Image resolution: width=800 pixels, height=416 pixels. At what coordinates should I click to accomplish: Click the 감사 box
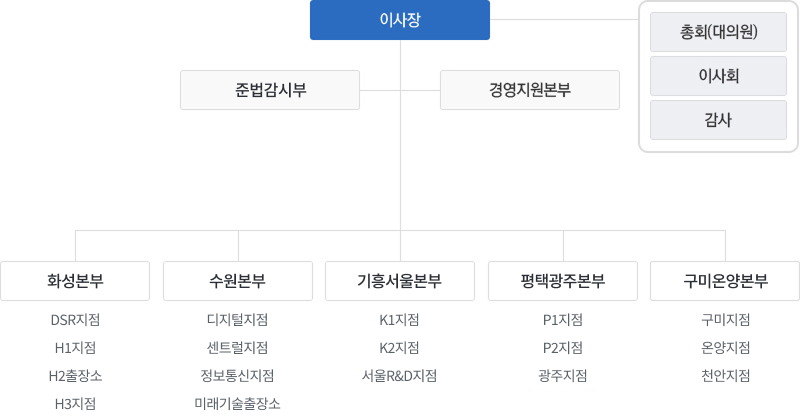click(718, 120)
